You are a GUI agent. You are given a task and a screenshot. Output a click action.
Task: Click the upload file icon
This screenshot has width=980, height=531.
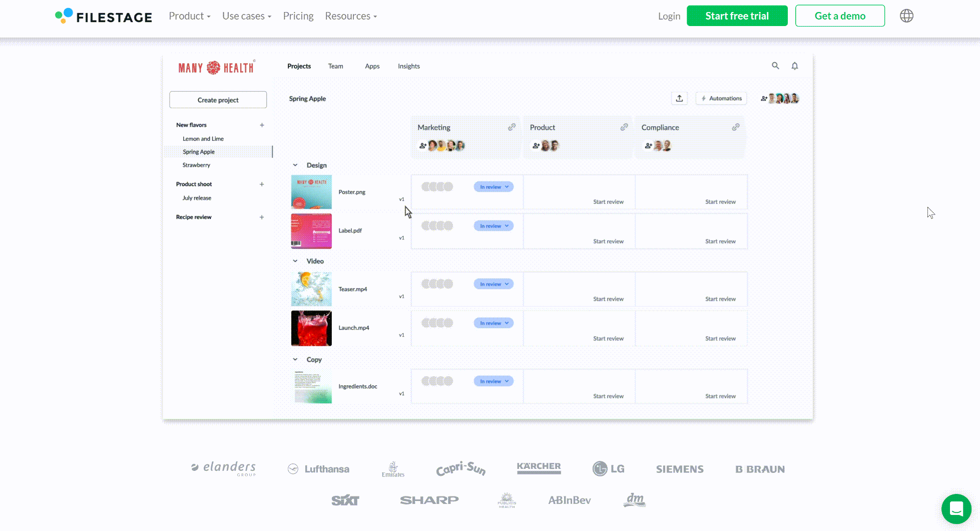(x=679, y=98)
